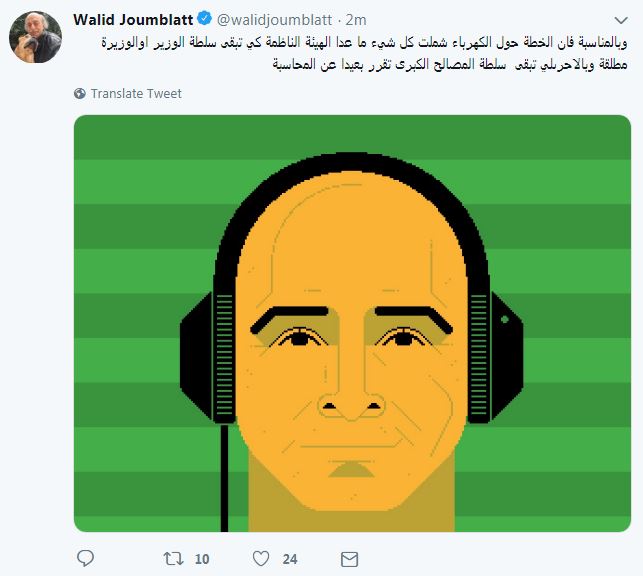Viewport: 643px width, 576px height.
Task: Click the reply speech bubble icon
Action: 85,558
